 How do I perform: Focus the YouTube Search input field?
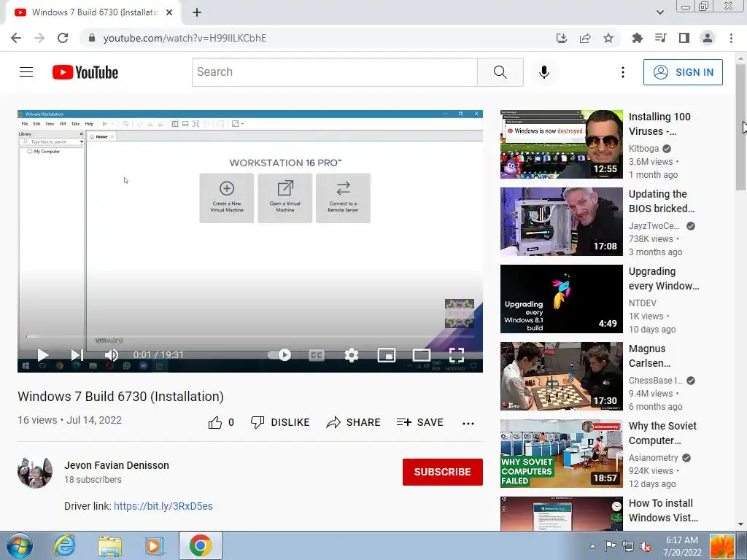point(335,72)
